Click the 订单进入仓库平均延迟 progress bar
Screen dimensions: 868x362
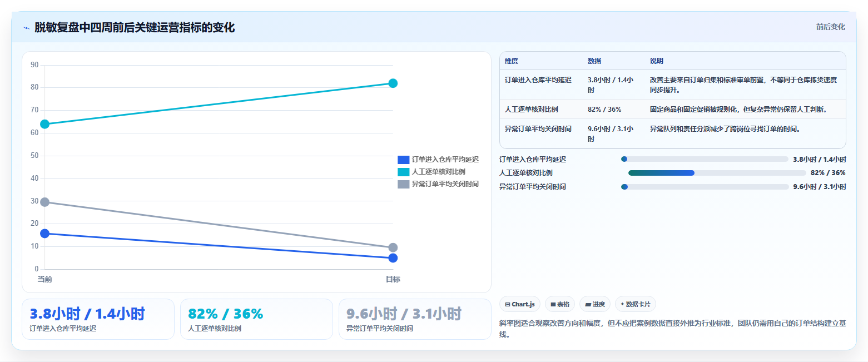(705, 159)
